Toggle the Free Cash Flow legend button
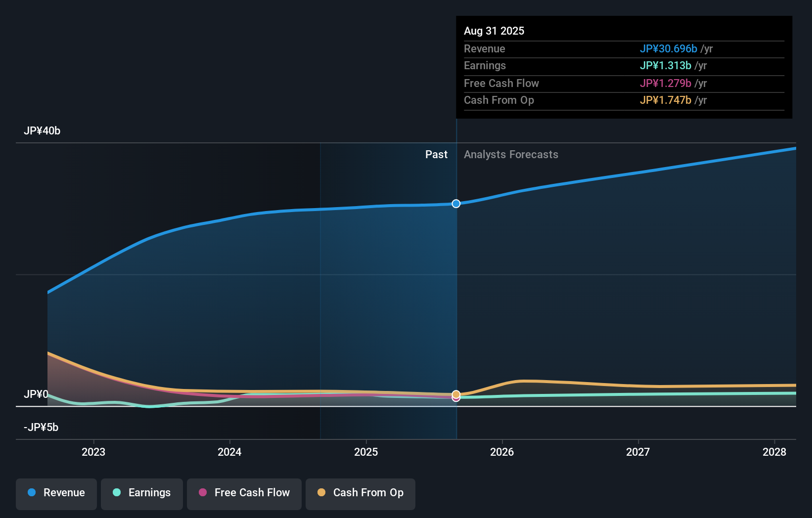This screenshot has width=812, height=518. (244, 493)
